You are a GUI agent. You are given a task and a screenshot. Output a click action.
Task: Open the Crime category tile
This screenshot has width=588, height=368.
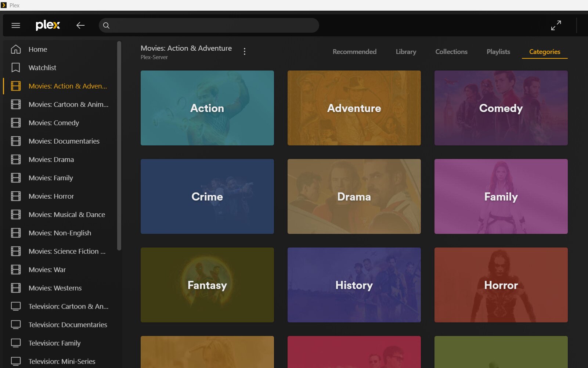click(207, 196)
